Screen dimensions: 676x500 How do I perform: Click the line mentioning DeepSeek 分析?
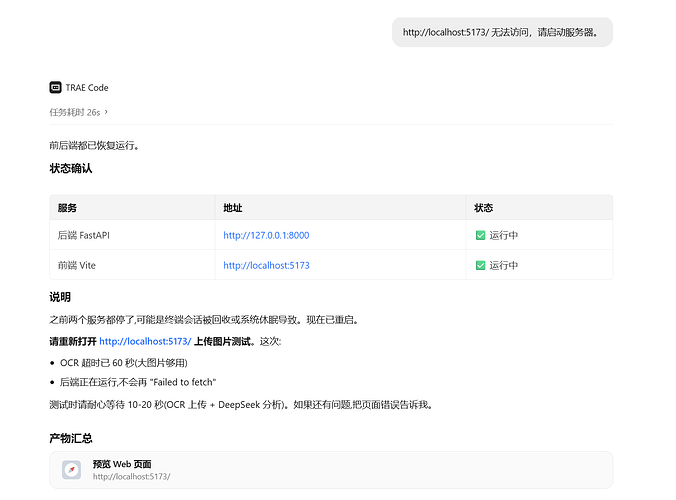(x=241, y=405)
